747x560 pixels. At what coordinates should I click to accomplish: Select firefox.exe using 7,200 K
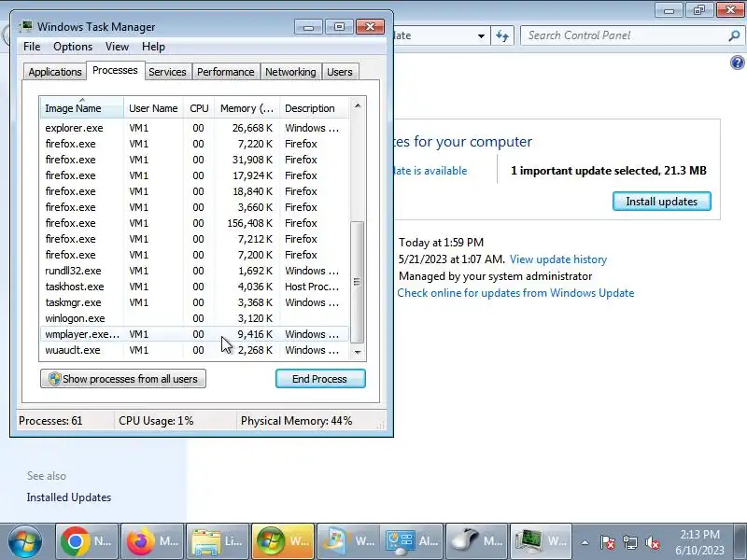point(194,255)
